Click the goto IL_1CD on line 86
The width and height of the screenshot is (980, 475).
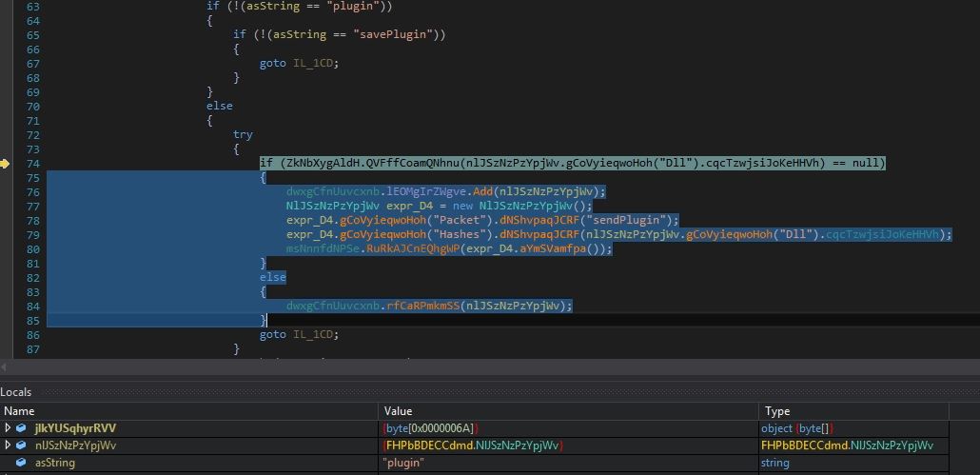(299, 334)
